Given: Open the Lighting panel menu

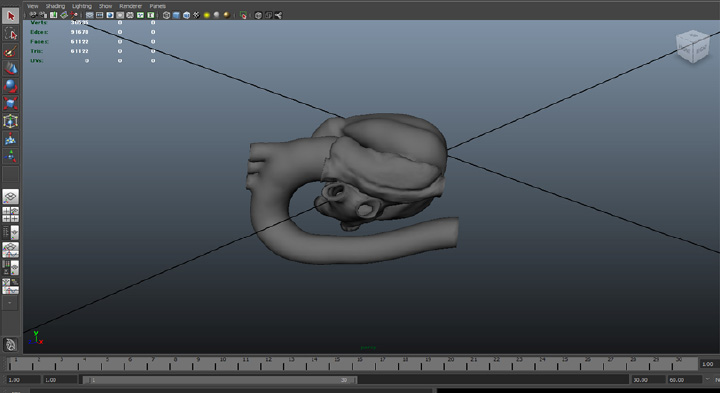Looking at the screenshot, I should 82,6.
